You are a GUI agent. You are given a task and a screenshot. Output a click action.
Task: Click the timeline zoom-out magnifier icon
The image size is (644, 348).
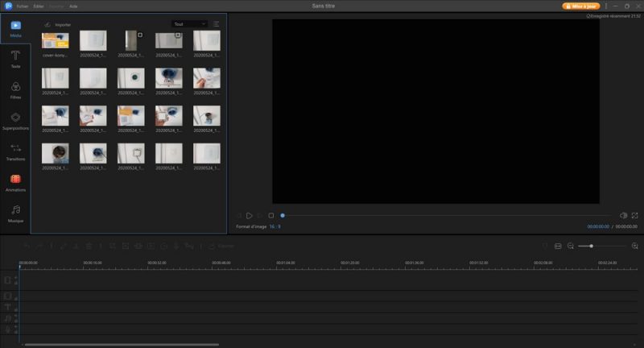[570, 246]
